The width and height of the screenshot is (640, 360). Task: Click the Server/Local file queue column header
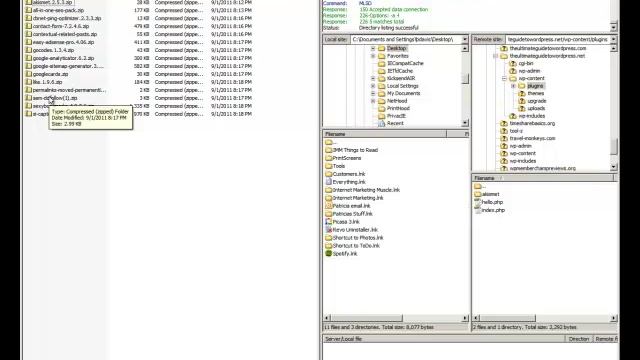point(444,339)
